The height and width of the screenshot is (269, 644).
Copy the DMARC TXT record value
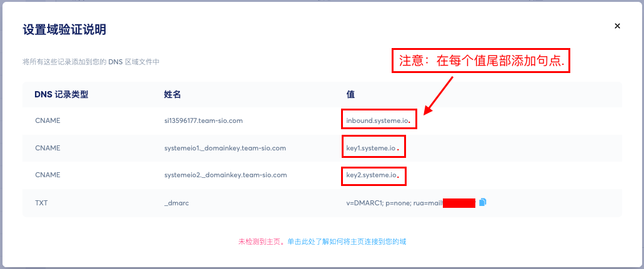[x=483, y=202]
